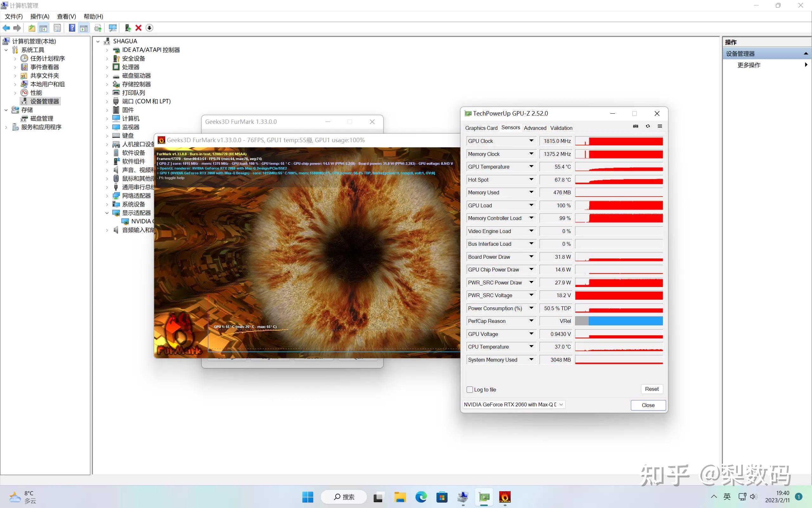Viewport: 812px width, 508px height.
Task: Switch to GPU-Z taskbar icon
Action: (484, 497)
